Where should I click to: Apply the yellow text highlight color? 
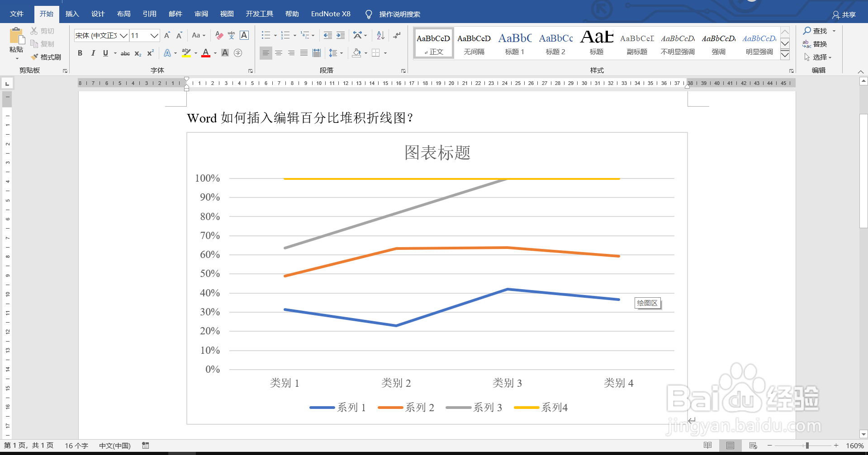pos(186,53)
